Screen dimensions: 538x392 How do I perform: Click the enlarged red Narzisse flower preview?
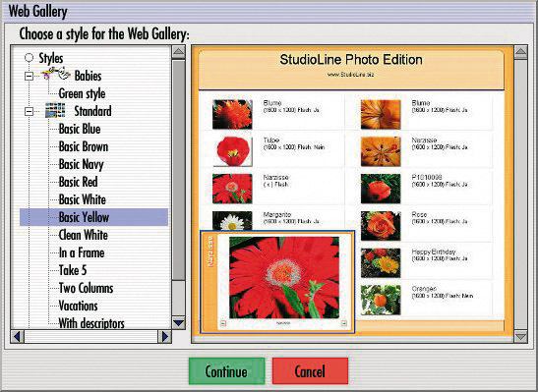[284, 277]
